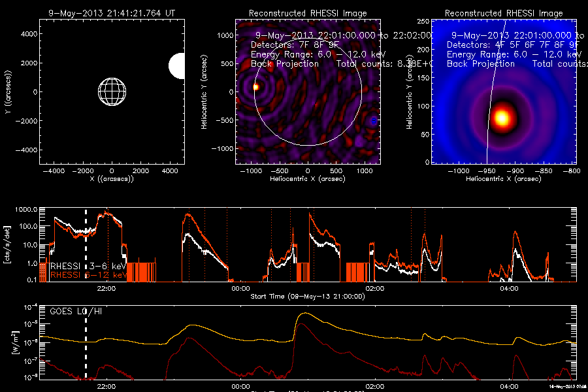The height and width of the screenshot is (392, 588).
Task: Click the '[cts/s/det]' axis label
Action: click(x=7, y=244)
